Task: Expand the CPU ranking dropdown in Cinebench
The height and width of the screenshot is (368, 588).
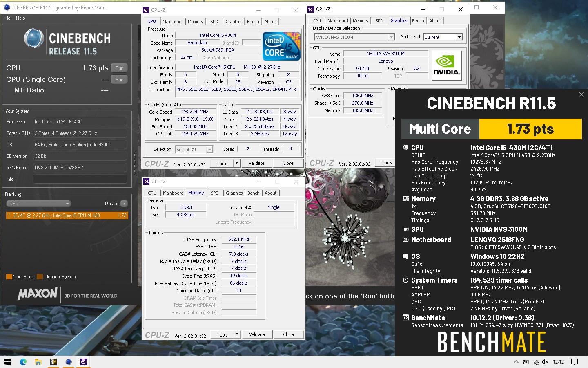Action: tap(39, 204)
